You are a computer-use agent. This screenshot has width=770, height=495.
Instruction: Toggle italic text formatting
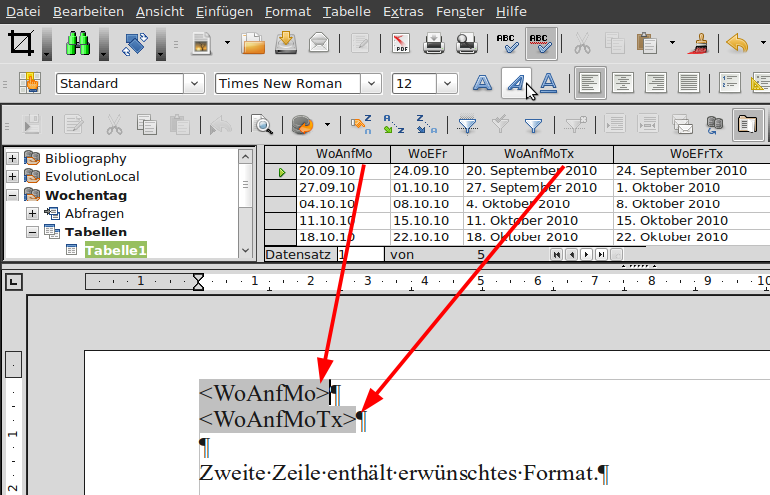click(515, 83)
